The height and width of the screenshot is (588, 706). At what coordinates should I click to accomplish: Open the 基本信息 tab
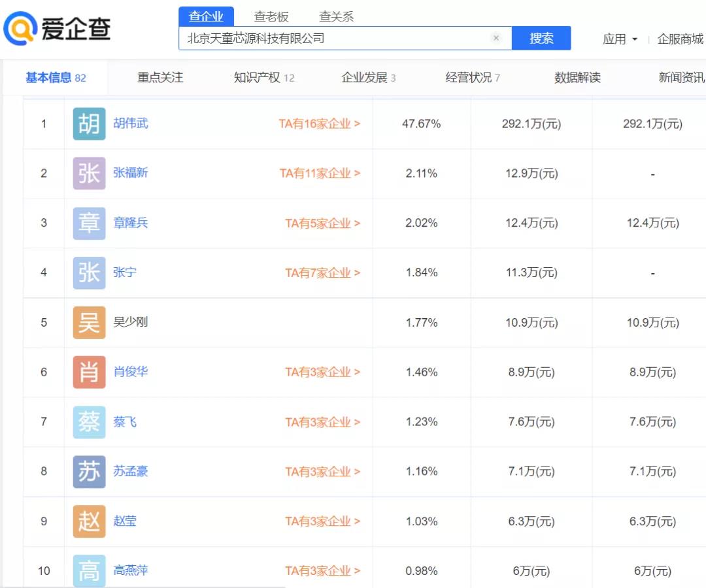pos(56,77)
